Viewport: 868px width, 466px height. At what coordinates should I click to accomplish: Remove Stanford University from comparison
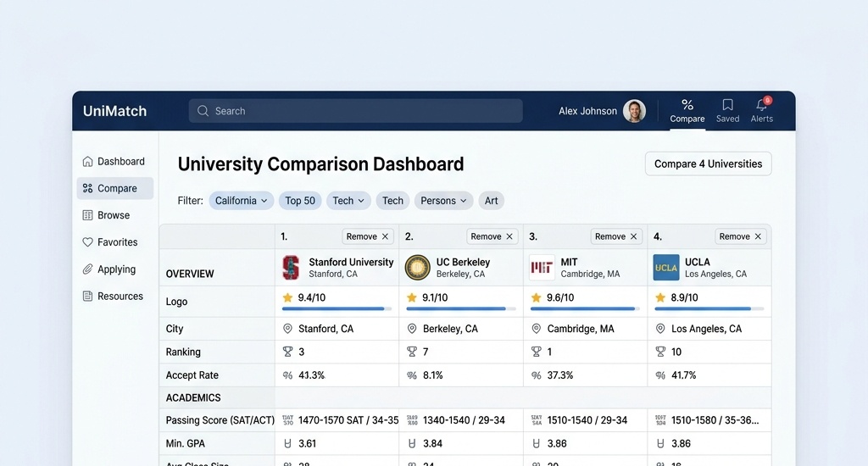pos(368,236)
